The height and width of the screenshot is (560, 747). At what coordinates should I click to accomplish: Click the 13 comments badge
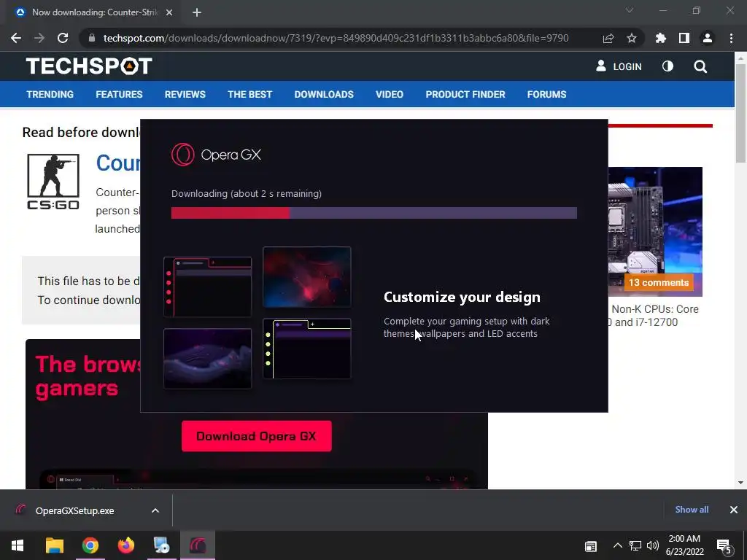pos(659,282)
